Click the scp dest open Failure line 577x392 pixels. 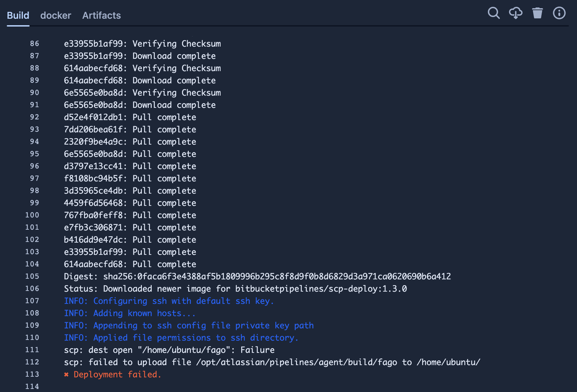169,350
